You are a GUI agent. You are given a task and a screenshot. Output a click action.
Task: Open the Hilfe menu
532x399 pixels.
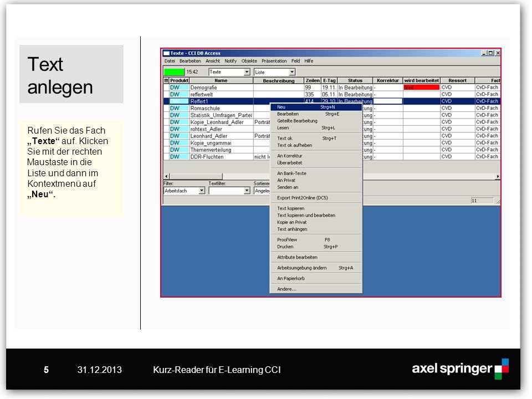pos(309,61)
